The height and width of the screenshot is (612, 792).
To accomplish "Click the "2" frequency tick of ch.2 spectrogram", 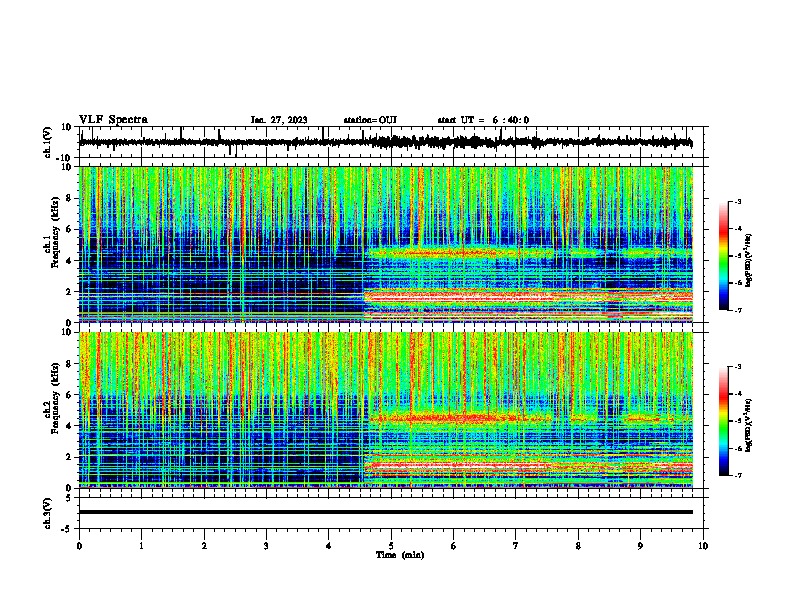I will coord(69,457).
